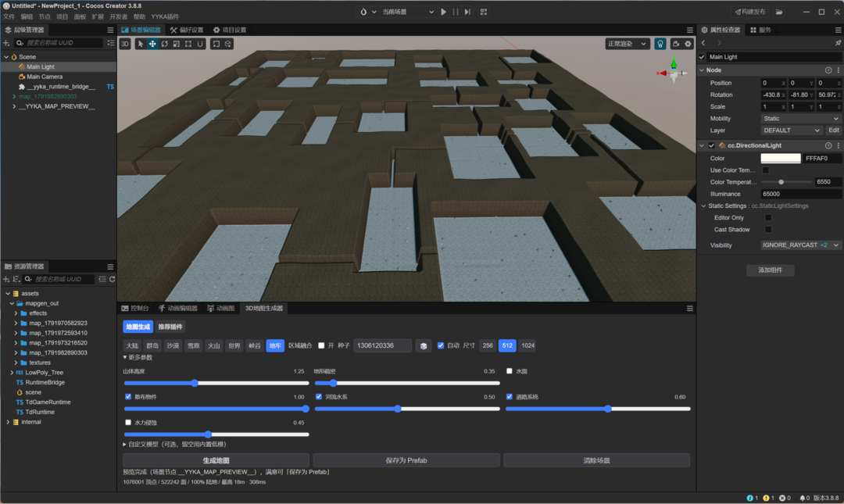Toggle the Editor Only checkbox

click(768, 217)
